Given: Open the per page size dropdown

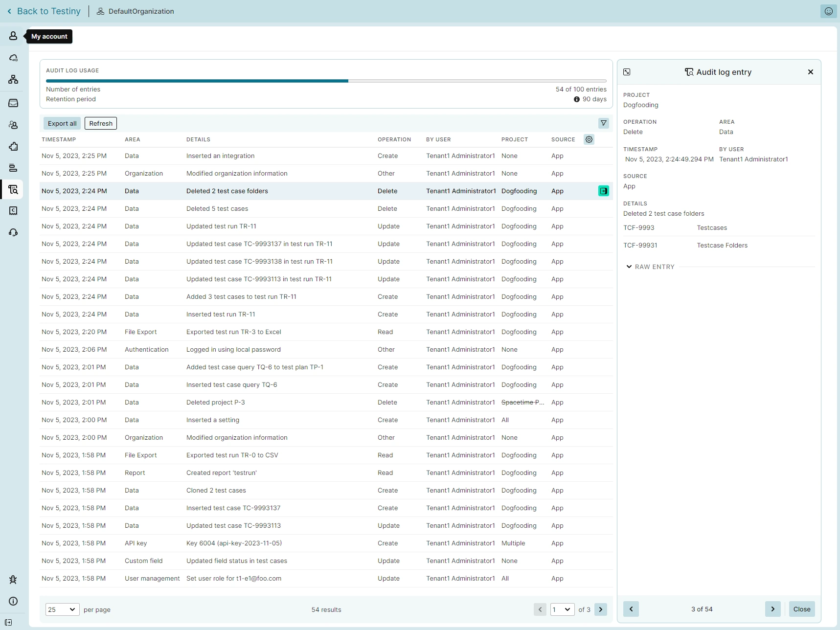Looking at the screenshot, I should (x=62, y=609).
